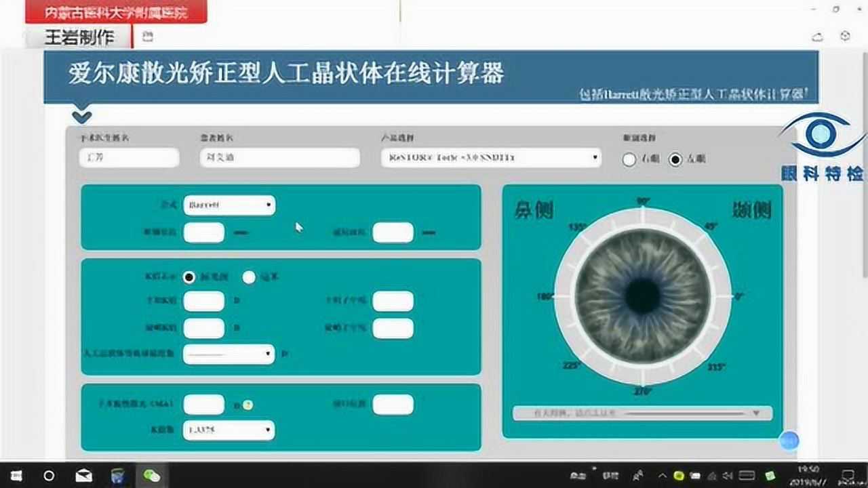Screen dimensions: 868x488
Task: Expand the gray bar below the eye diagram
Action: [x=642, y=413]
